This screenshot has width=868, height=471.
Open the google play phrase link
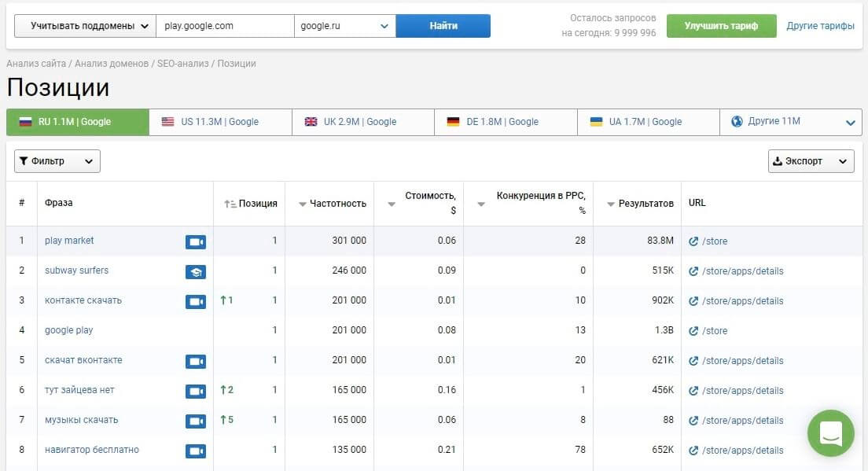[x=68, y=330]
